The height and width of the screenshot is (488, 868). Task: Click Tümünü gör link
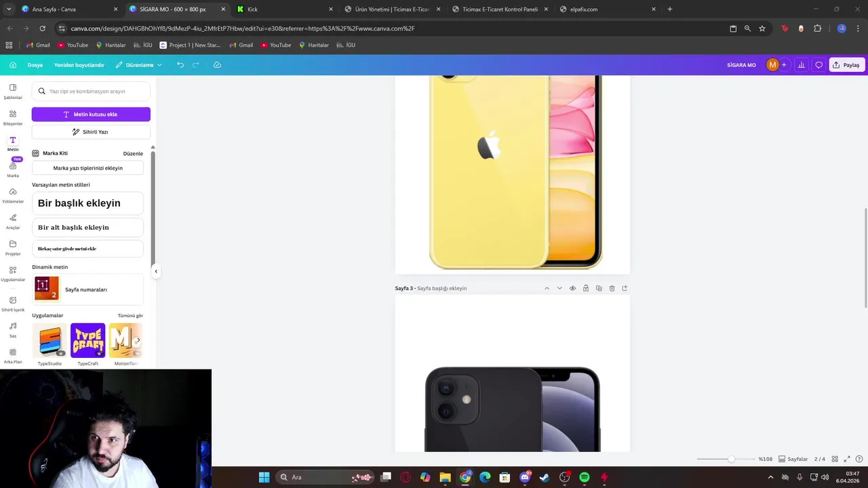(130, 316)
